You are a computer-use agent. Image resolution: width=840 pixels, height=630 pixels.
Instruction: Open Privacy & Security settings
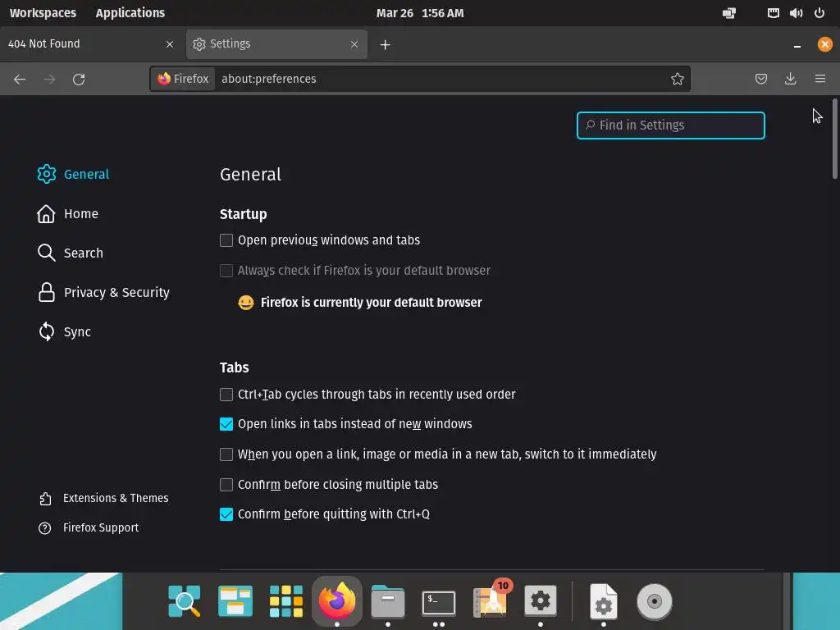tap(103, 293)
